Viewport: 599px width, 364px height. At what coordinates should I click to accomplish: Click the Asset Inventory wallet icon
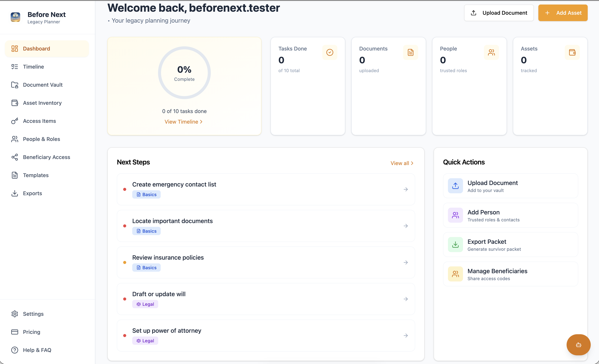click(x=15, y=103)
